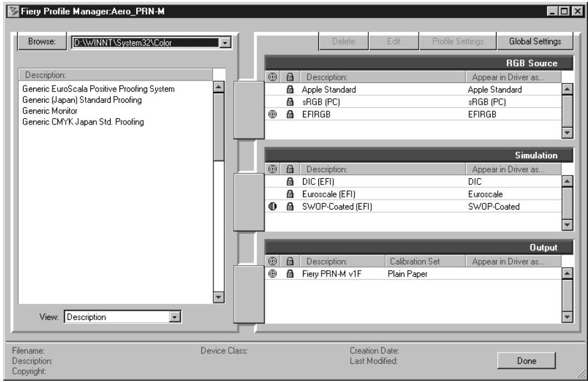Click Output list scroll down arrow

pyautogui.click(x=568, y=317)
